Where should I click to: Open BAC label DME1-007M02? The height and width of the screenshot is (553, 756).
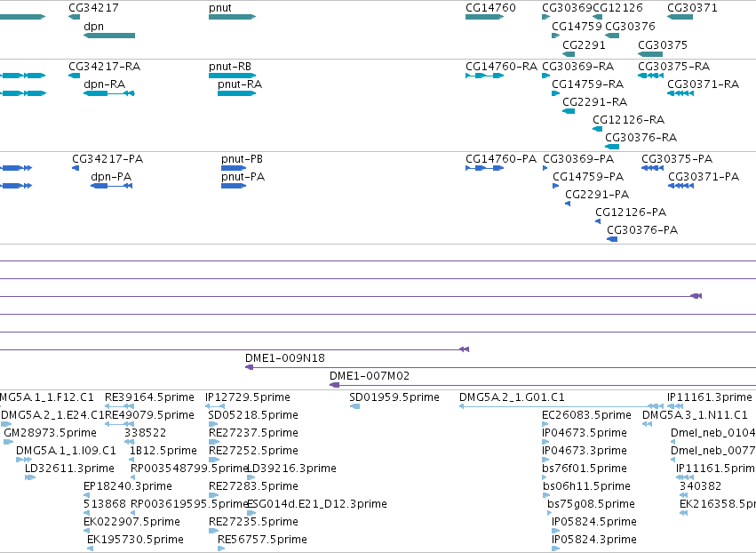click(370, 375)
